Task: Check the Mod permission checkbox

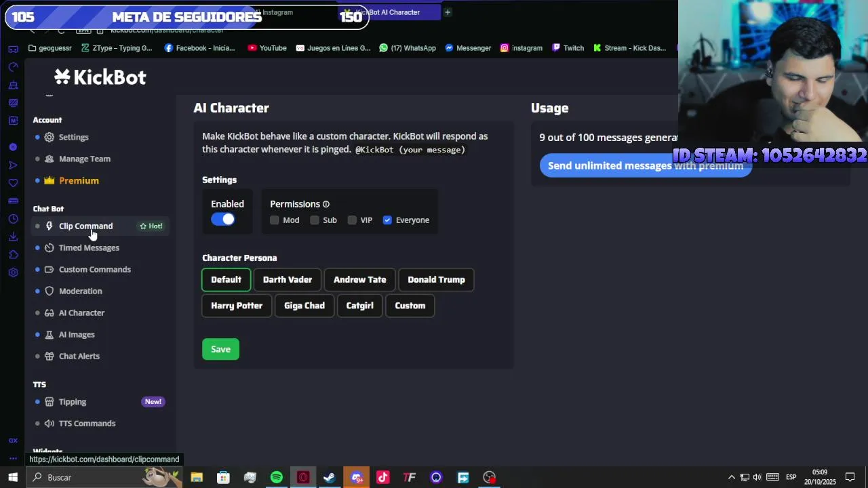Action: coord(275,220)
